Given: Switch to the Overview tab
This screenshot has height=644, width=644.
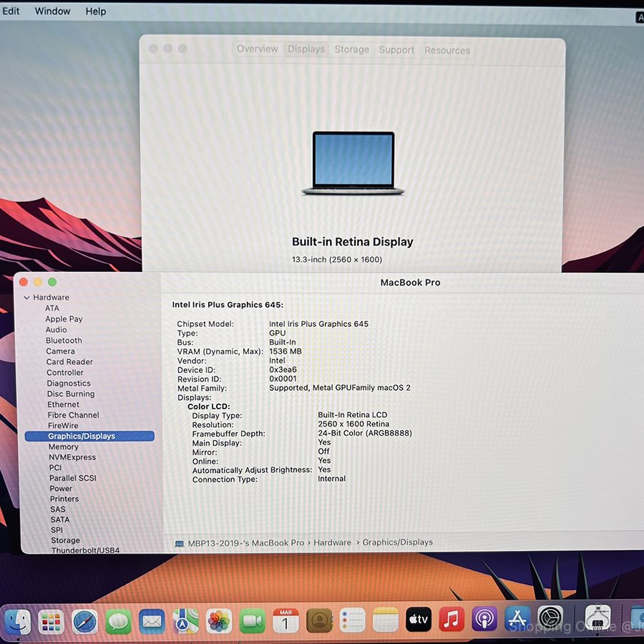Looking at the screenshot, I should pos(258,49).
